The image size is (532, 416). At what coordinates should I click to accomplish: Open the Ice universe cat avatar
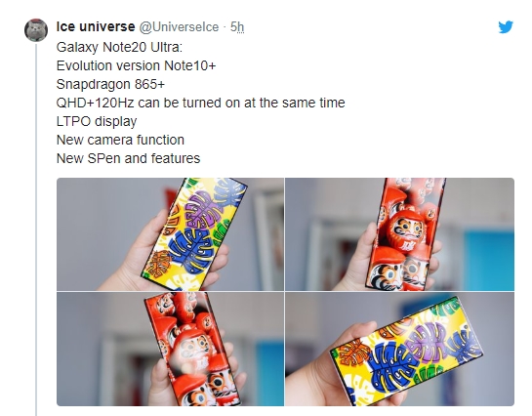click(36, 30)
